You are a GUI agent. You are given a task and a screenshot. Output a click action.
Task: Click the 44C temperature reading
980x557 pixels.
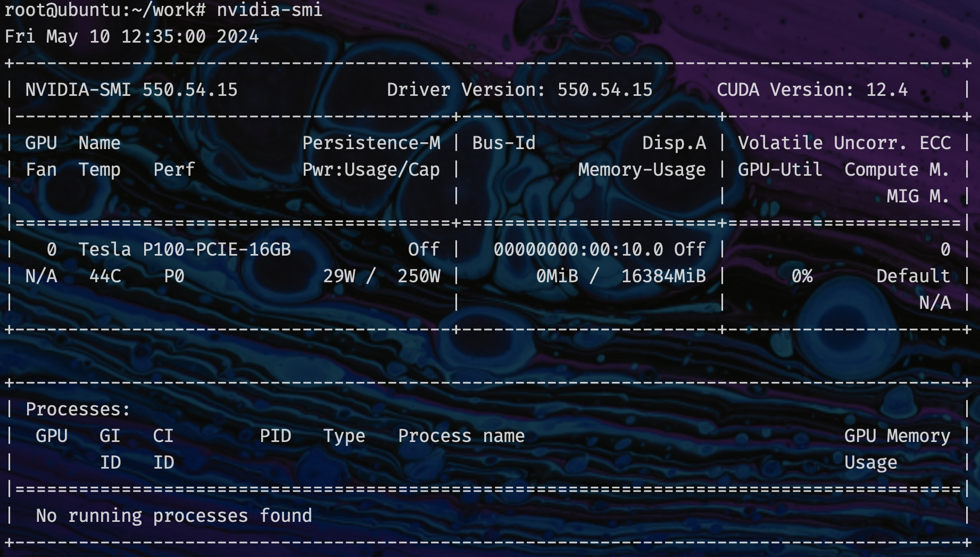pos(105,276)
